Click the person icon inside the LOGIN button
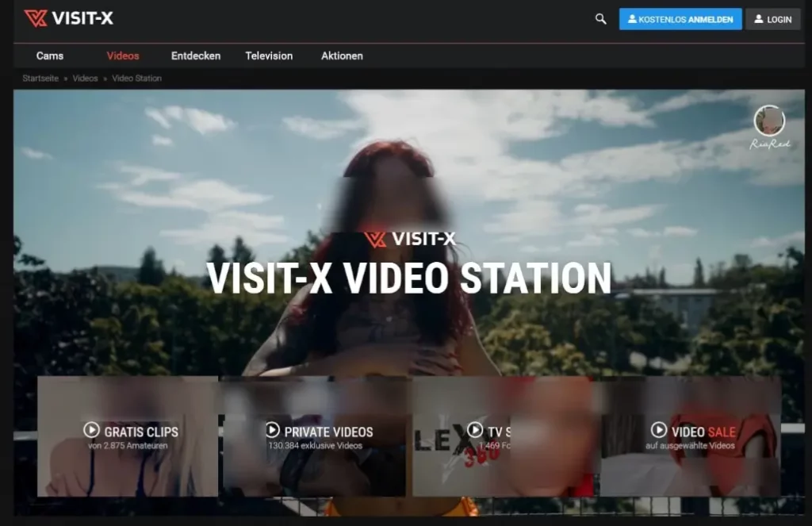The image size is (812, 526). (x=757, y=19)
